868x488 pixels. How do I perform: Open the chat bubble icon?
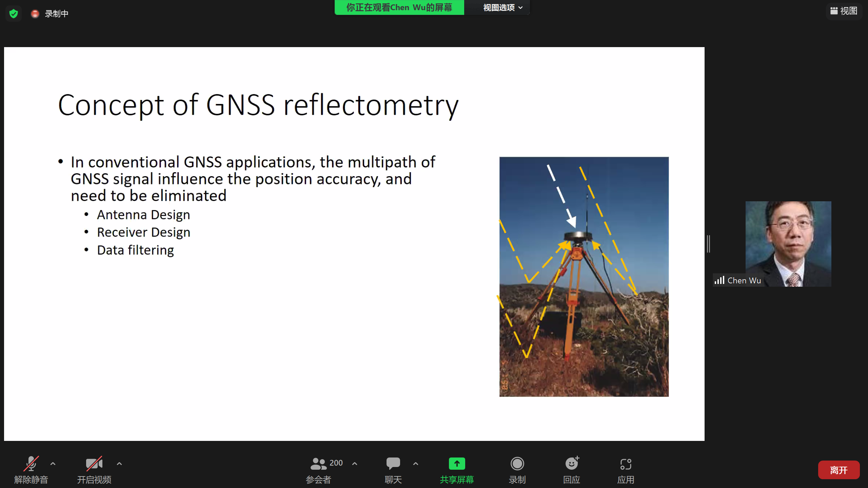(393, 464)
